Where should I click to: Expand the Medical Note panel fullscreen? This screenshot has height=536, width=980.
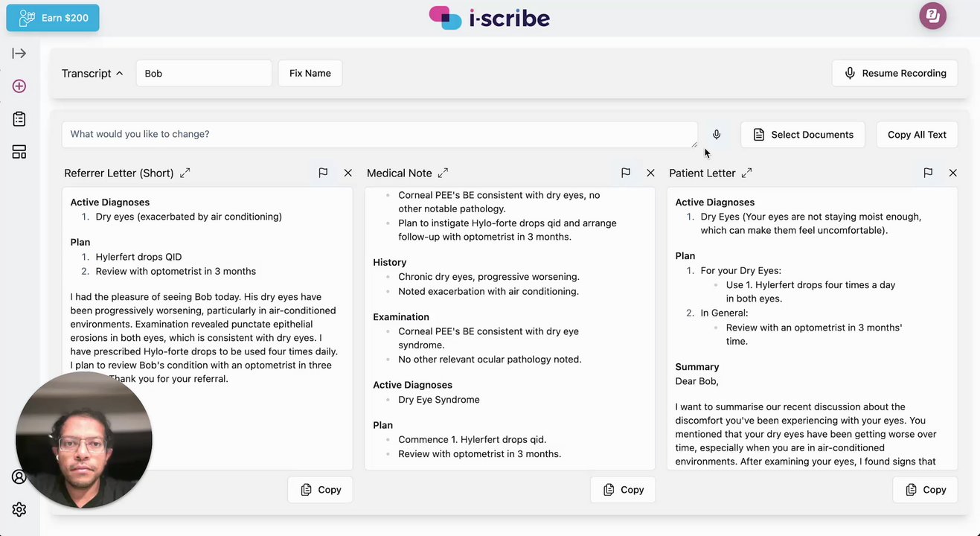pyautogui.click(x=443, y=173)
